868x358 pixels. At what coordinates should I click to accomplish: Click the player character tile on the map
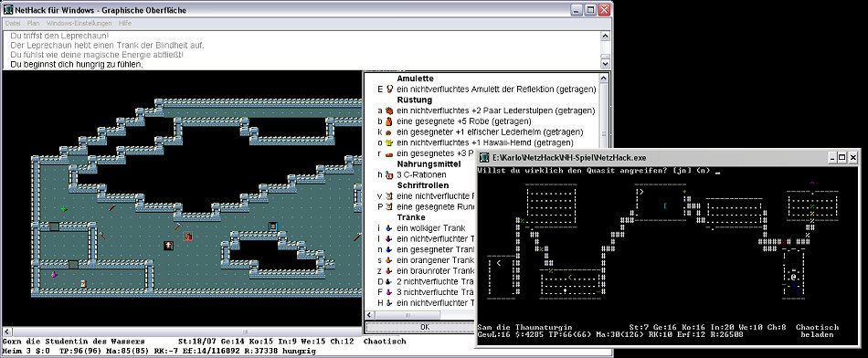click(168, 245)
